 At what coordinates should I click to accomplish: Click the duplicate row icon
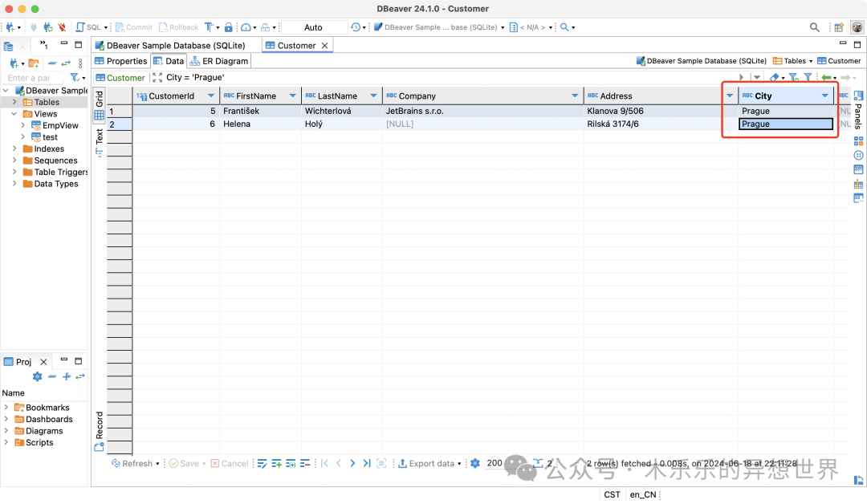291,463
